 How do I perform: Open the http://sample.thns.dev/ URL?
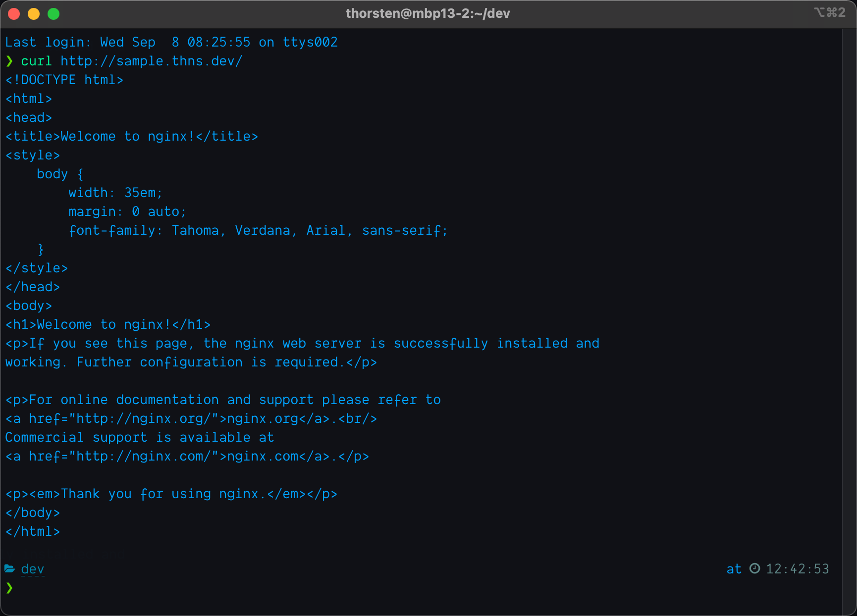(x=151, y=61)
